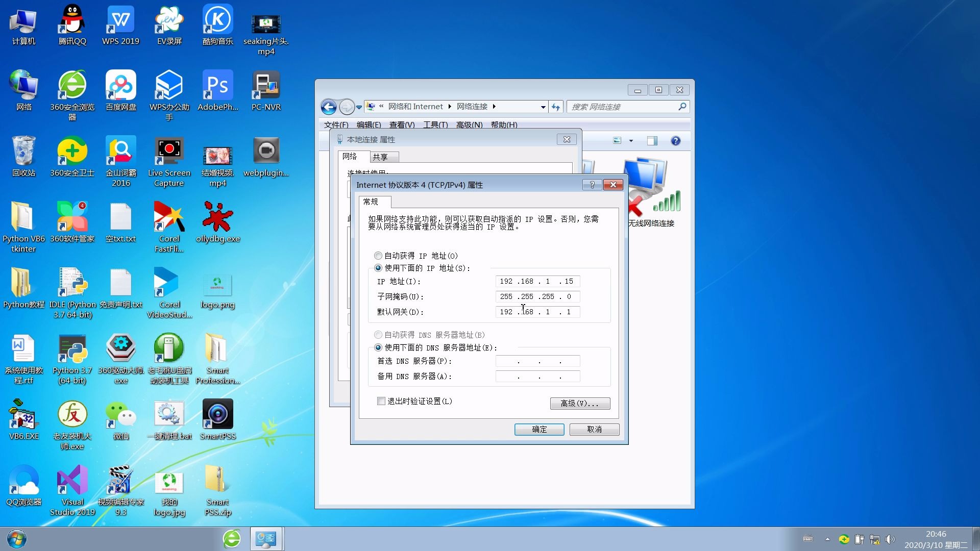The height and width of the screenshot is (551, 980).
Task: Show hidden tray icons arrow
Action: pyautogui.click(x=827, y=539)
